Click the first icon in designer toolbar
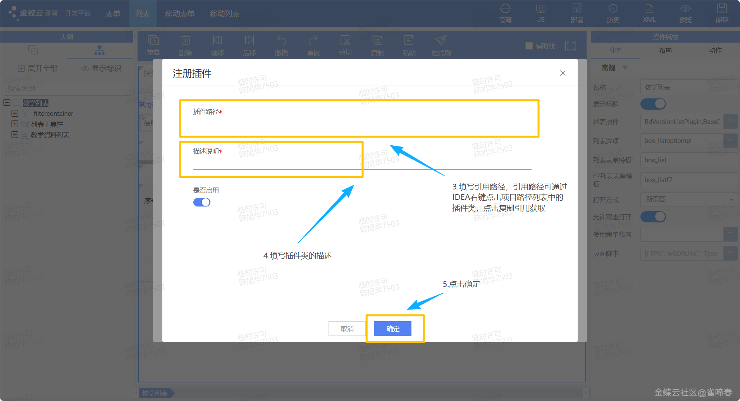 pyautogui.click(x=153, y=46)
